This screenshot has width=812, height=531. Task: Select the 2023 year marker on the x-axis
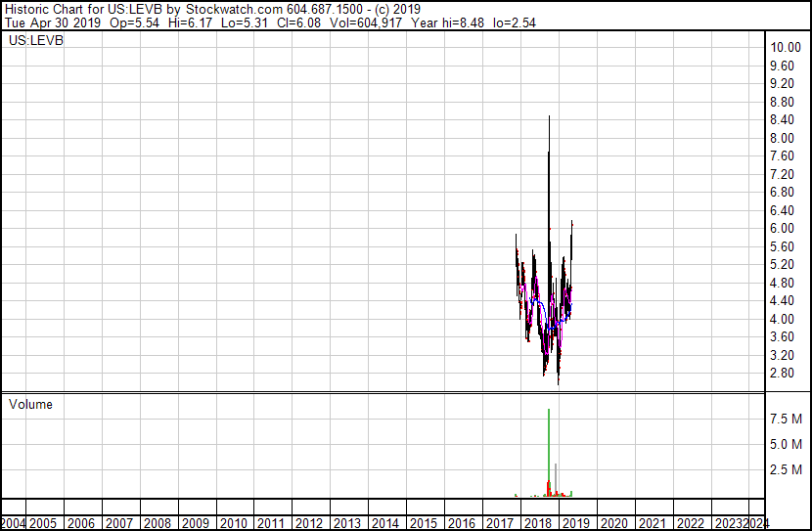point(727,523)
